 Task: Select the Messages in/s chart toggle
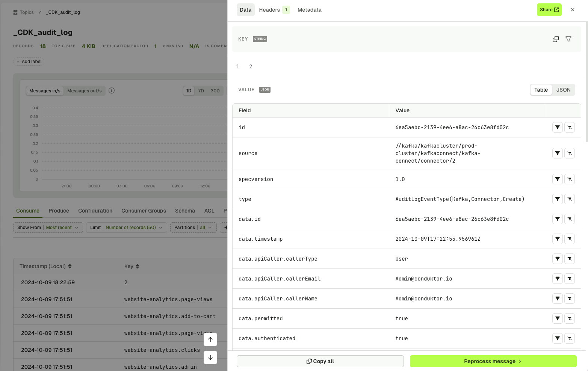click(45, 91)
